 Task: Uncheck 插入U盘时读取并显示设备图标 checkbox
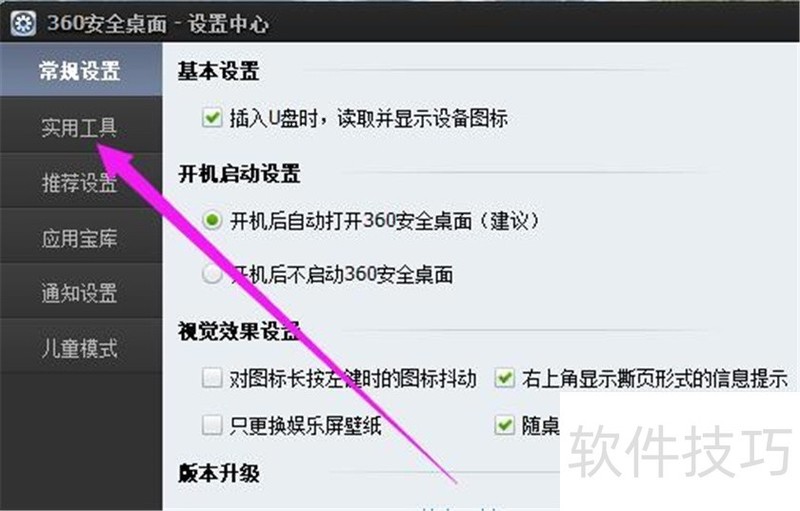(212, 118)
